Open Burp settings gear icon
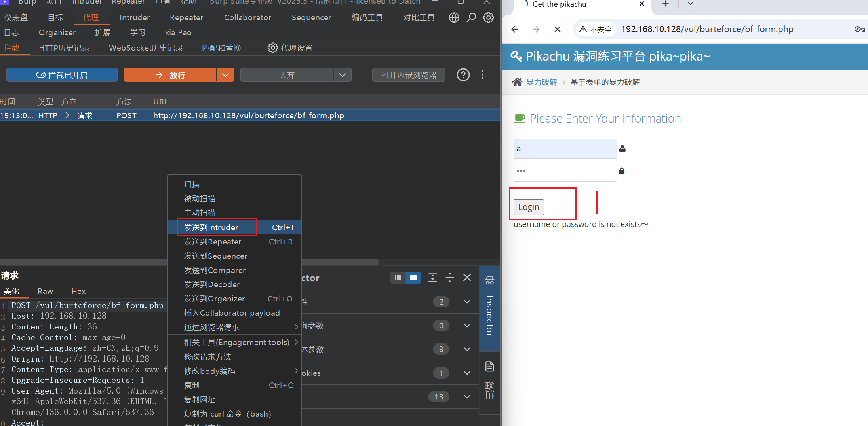The width and height of the screenshot is (868, 426). pyautogui.click(x=489, y=17)
